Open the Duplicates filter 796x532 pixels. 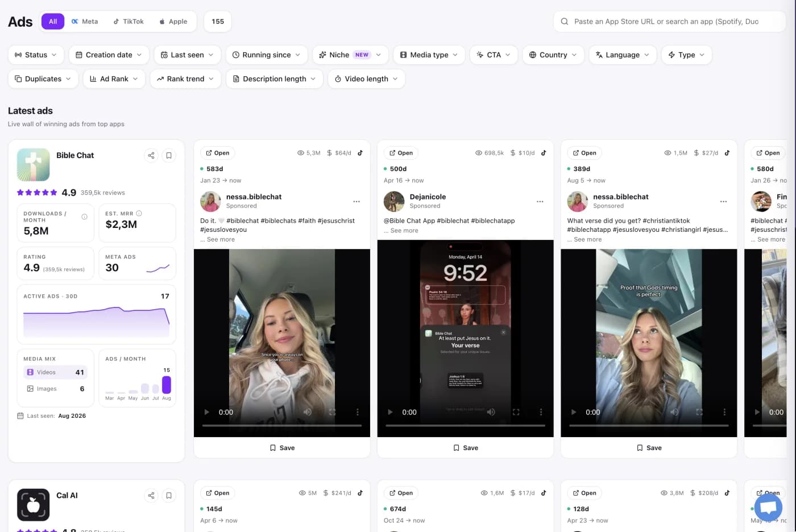pos(43,79)
